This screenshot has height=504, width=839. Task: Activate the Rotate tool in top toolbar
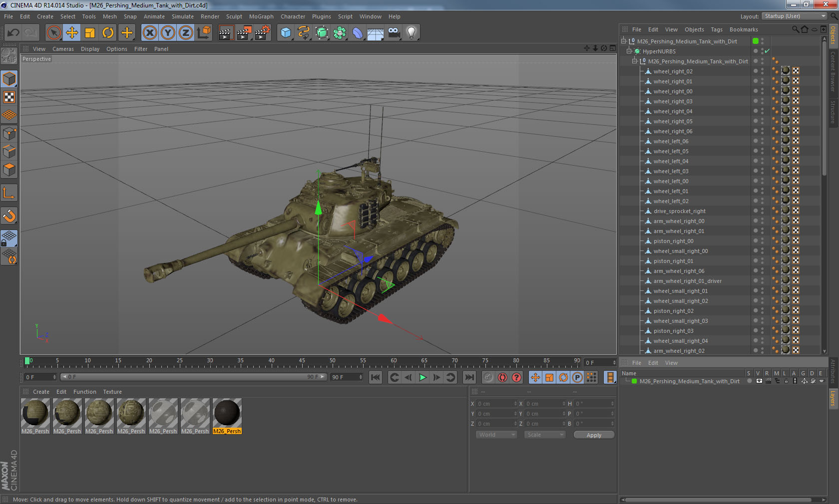point(108,33)
